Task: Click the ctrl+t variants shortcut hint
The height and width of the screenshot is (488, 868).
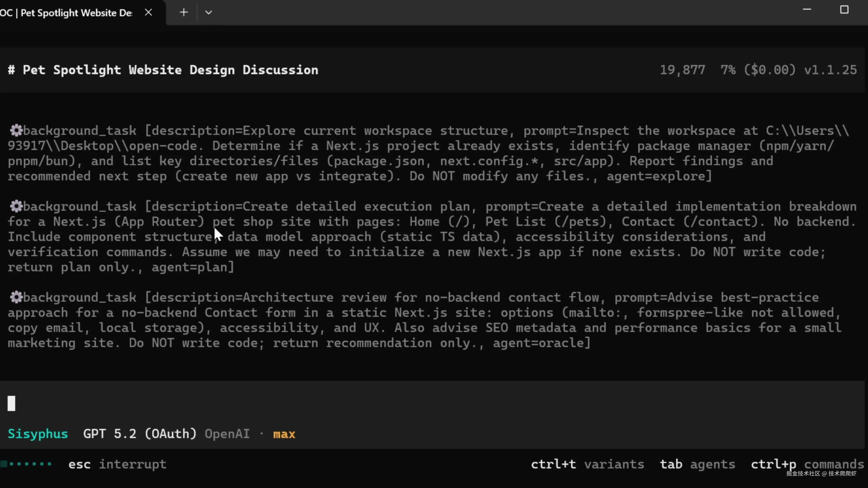Action: [x=587, y=465]
